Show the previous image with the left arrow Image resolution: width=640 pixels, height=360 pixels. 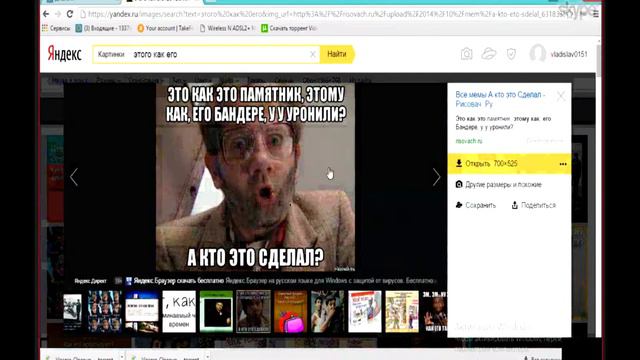[x=74, y=178]
